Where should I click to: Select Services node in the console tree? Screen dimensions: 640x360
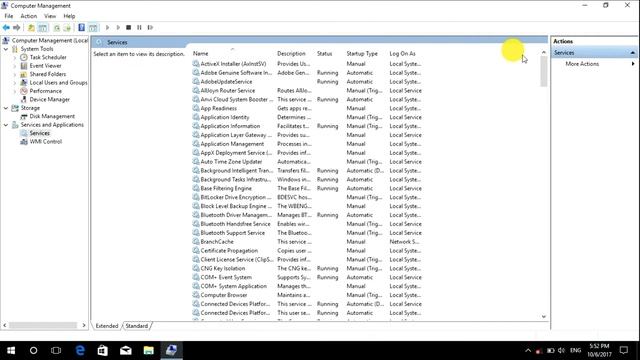coord(40,133)
